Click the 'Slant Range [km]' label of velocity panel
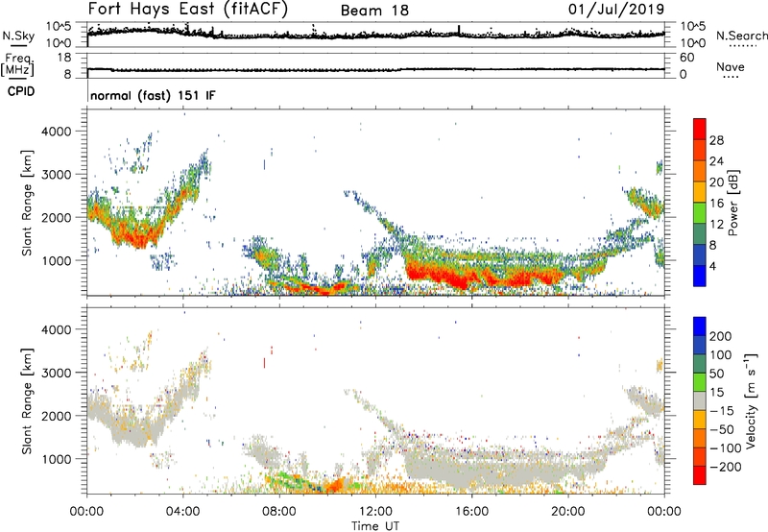 [x=27, y=400]
